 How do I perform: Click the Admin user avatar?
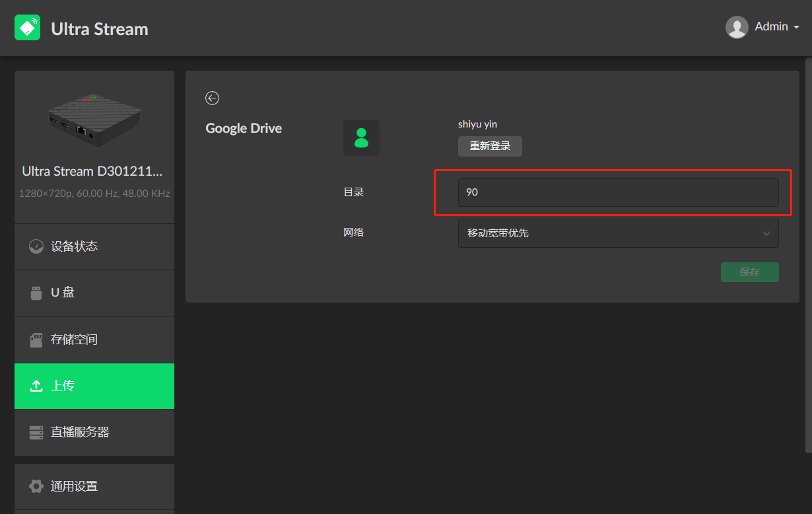pyautogui.click(x=736, y=27)
